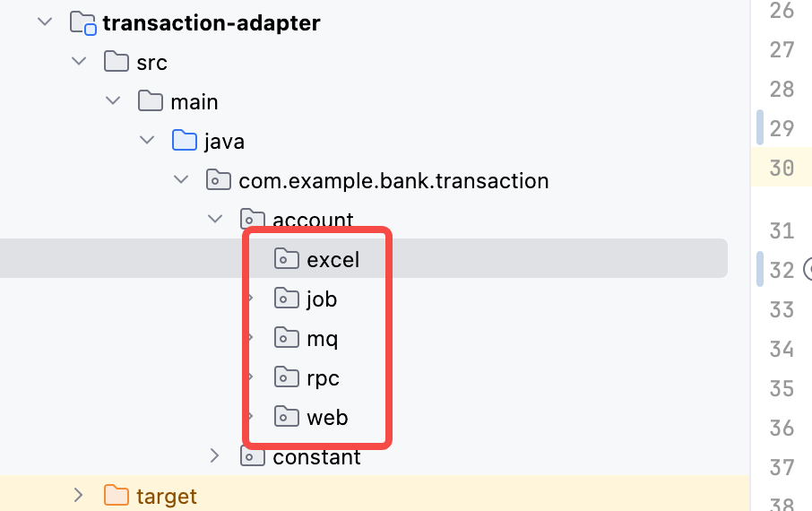This screenshot has height=511, width=812.
Task: Click the blue java source folder icon
Action: click(x=185, y=141)
